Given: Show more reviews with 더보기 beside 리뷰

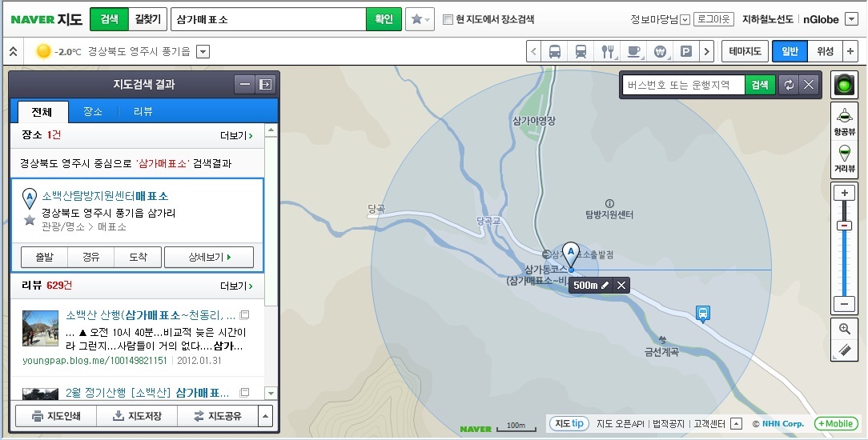Looking at the screenshot, I should pyautogui.click(x=236, y=286).
